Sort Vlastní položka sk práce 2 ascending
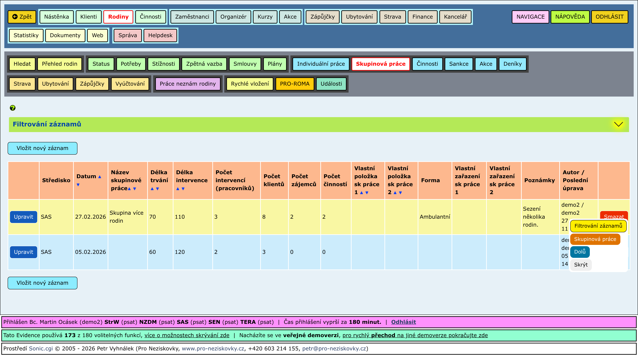 click(395, 193)
